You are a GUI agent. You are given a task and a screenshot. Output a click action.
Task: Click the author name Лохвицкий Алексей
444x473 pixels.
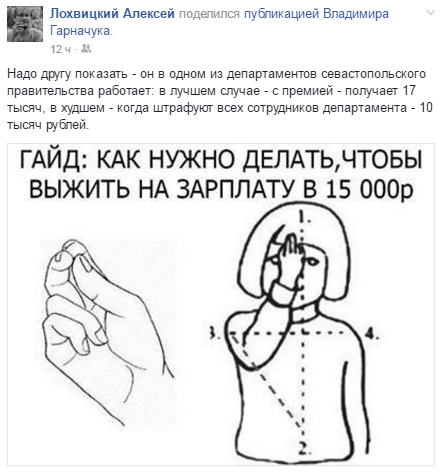[112, 14]
